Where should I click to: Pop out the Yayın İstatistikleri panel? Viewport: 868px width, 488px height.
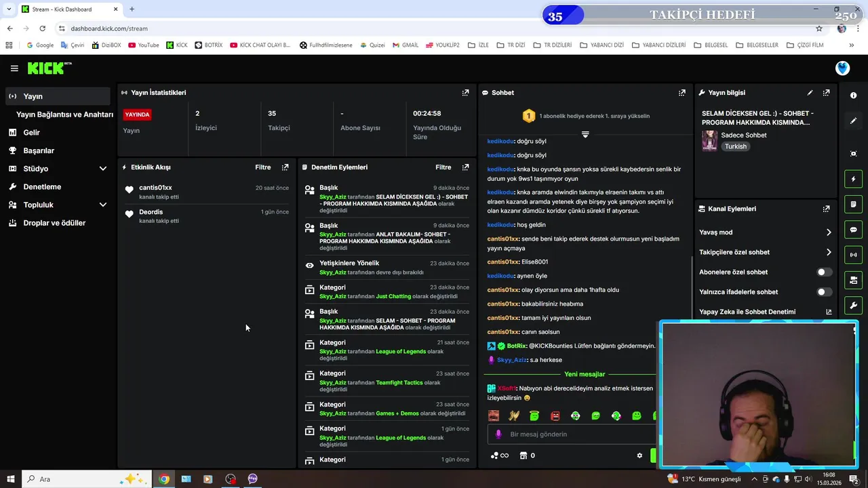(x=465, y=92)
